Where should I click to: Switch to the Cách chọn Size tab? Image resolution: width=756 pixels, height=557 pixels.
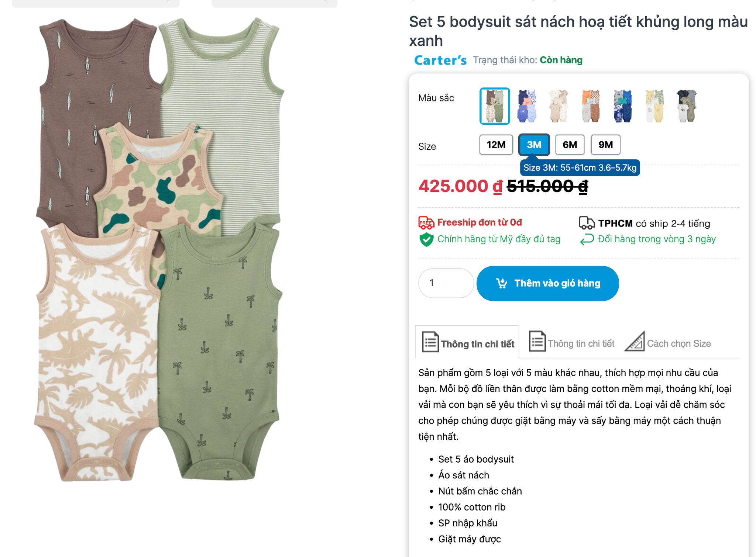pos(678,343)
